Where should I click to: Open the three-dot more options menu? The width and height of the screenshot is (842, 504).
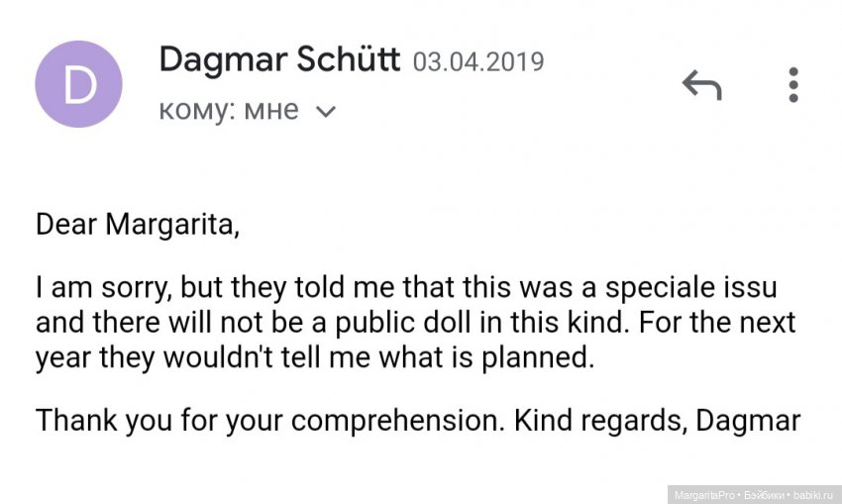pos(792,85)
